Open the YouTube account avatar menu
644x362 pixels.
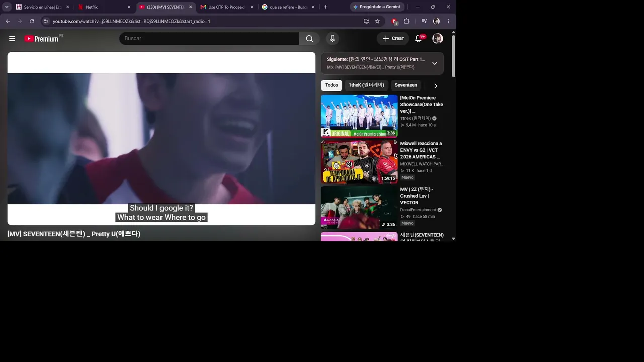click(x=438, y=39)
